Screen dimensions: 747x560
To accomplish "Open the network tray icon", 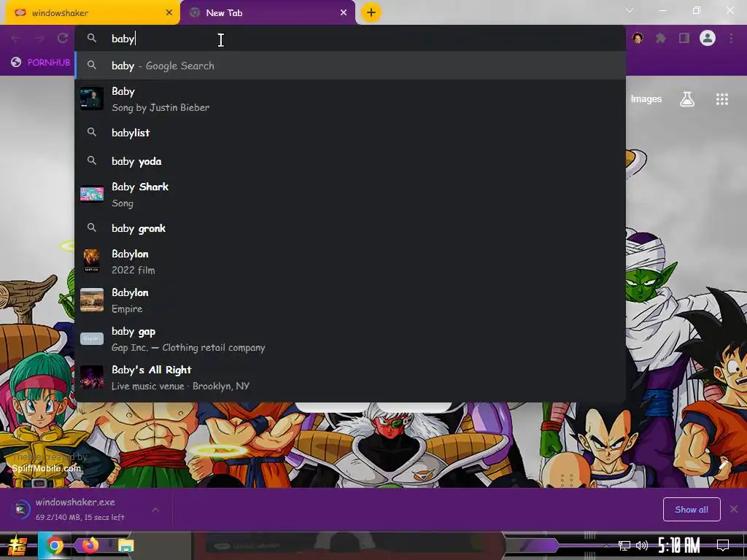I will 624,545.
